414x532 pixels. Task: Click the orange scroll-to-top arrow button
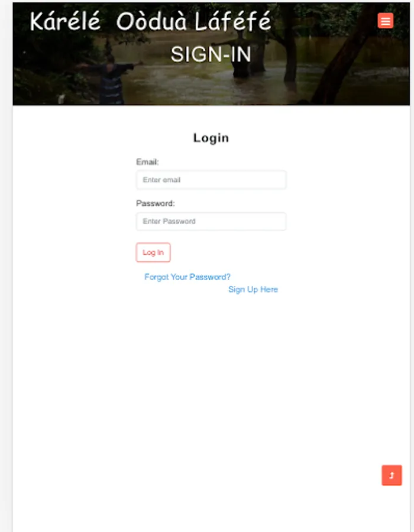click(392, 475)
